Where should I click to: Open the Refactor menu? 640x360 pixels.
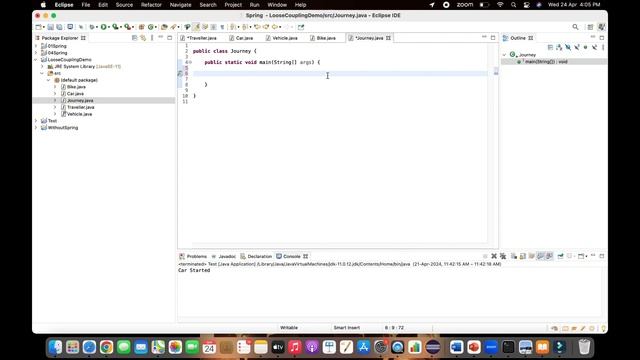(151, 5)
